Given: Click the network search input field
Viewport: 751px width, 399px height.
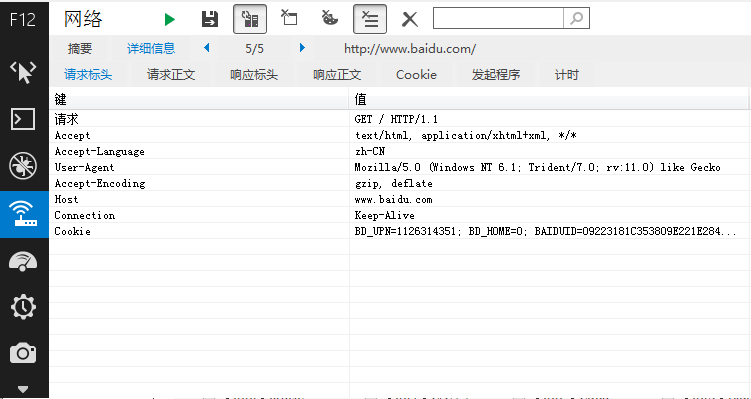Looking at the screenshot, I should point(498,18).
